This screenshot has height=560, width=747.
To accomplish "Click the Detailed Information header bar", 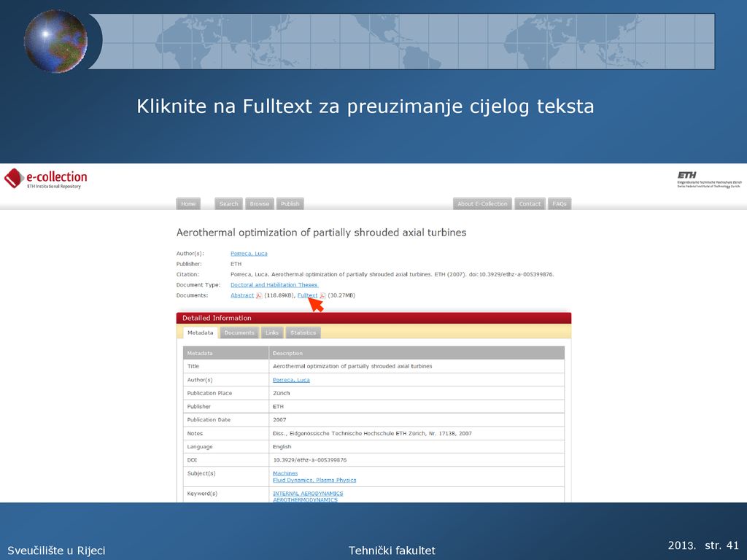I will [373, 318].
